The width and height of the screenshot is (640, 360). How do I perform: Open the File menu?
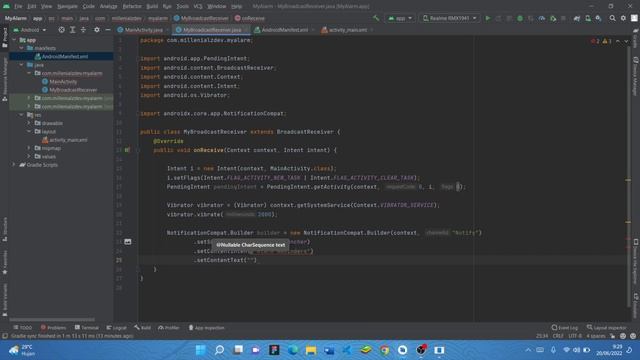click(18, 7)
